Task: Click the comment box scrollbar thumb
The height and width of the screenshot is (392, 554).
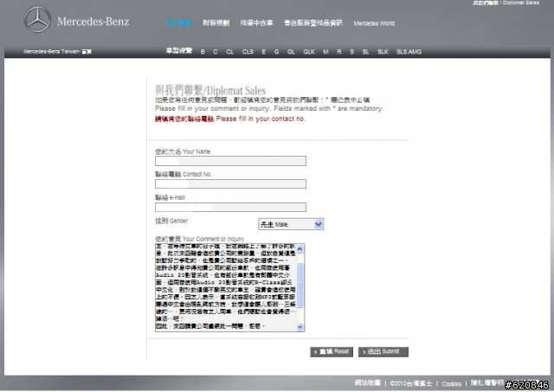Action: pyautogui.click(x=300, y=285)
